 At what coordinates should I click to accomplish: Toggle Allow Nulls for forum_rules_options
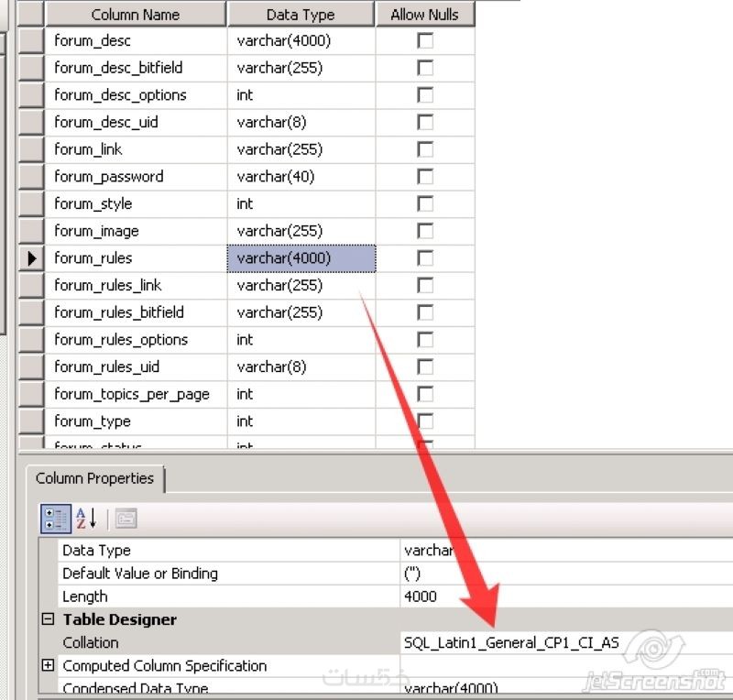pos(425,340)
